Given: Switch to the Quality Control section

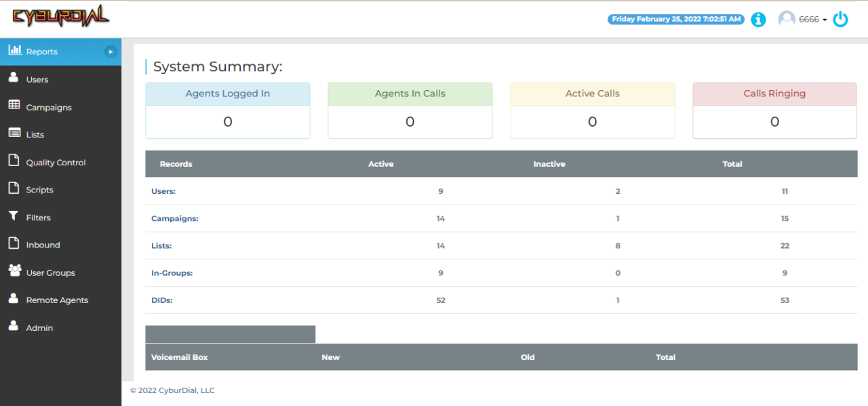Looking at the screenshot, I should point(56,162).
